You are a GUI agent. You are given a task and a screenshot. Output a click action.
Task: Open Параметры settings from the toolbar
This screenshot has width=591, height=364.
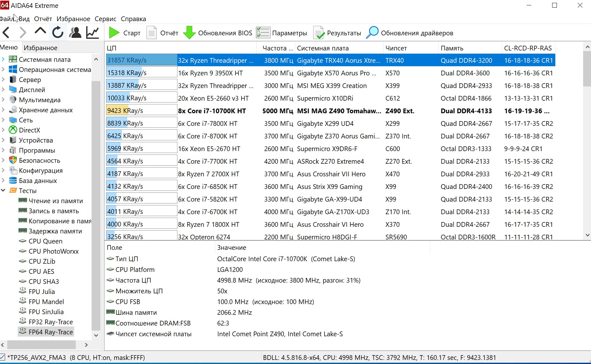pyautogui.click(x=282, y=33)
